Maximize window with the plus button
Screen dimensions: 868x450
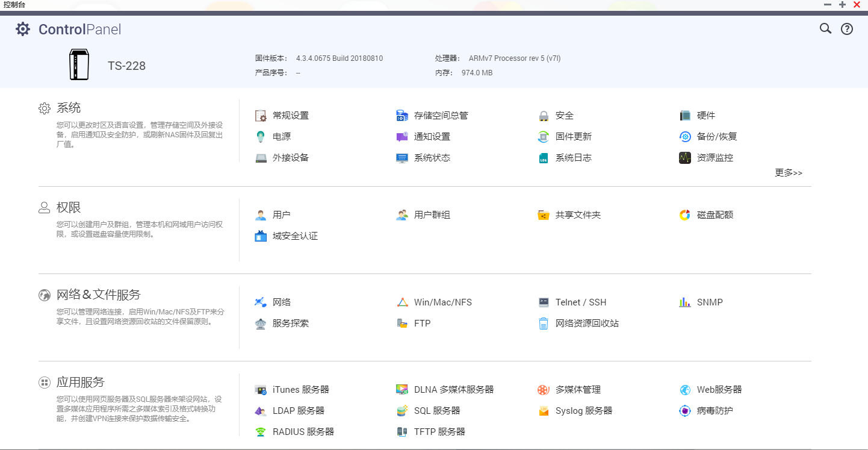click(842, 4)
